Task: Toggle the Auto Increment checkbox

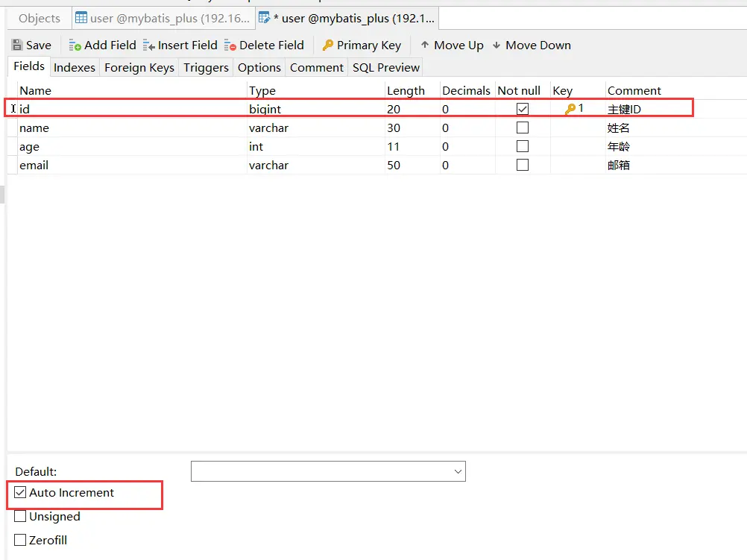Action: (20, 492)
